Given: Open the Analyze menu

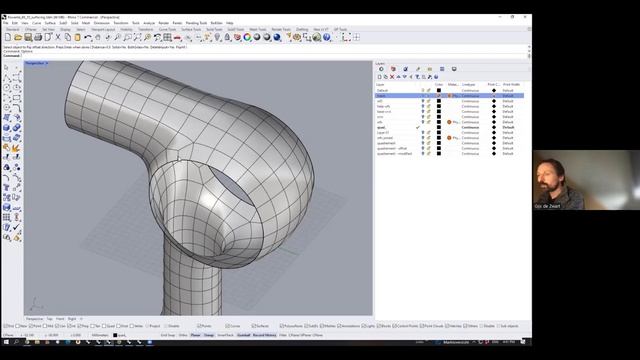Looking at the screenshot, I should (x=149, y=23).
